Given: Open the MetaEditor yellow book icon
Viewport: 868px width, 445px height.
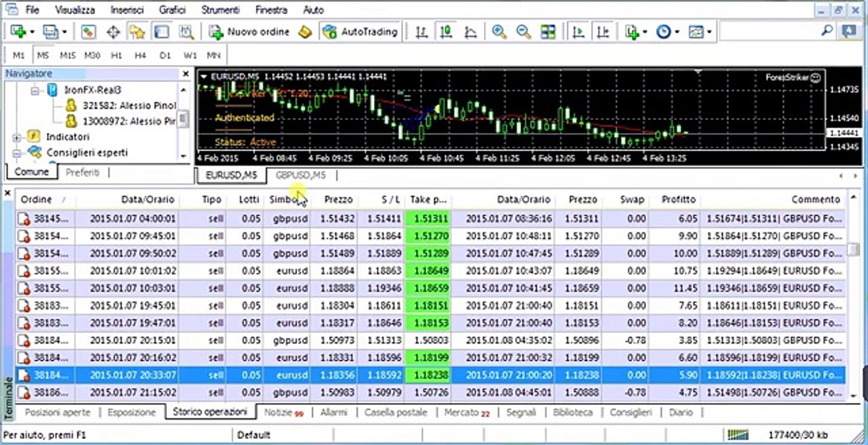Looking at the screenshot, I should click(x=305, y=32).
